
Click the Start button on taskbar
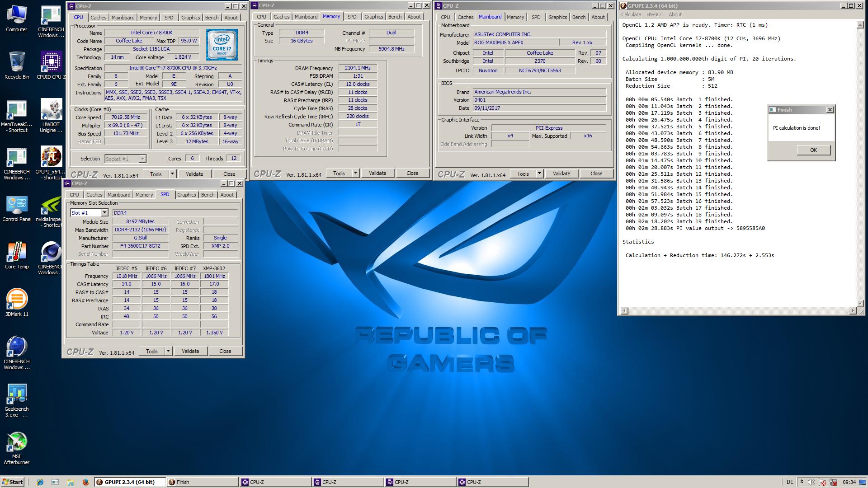(13, 482)
